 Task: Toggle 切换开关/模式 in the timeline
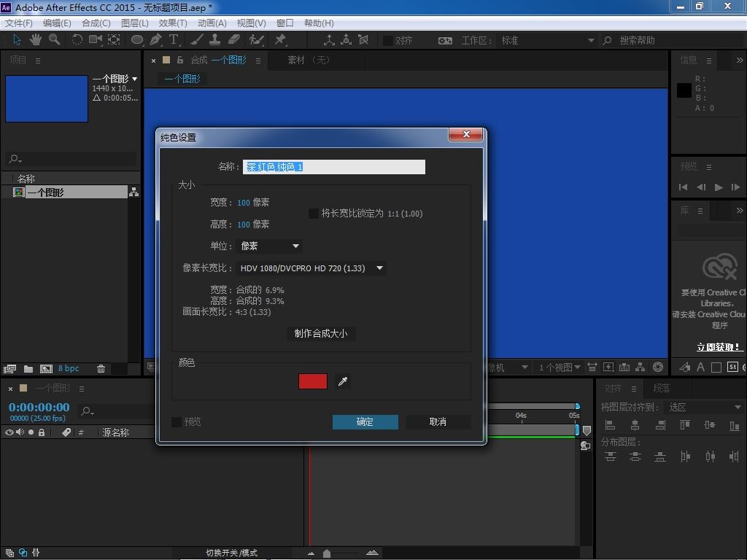(231, 553)
